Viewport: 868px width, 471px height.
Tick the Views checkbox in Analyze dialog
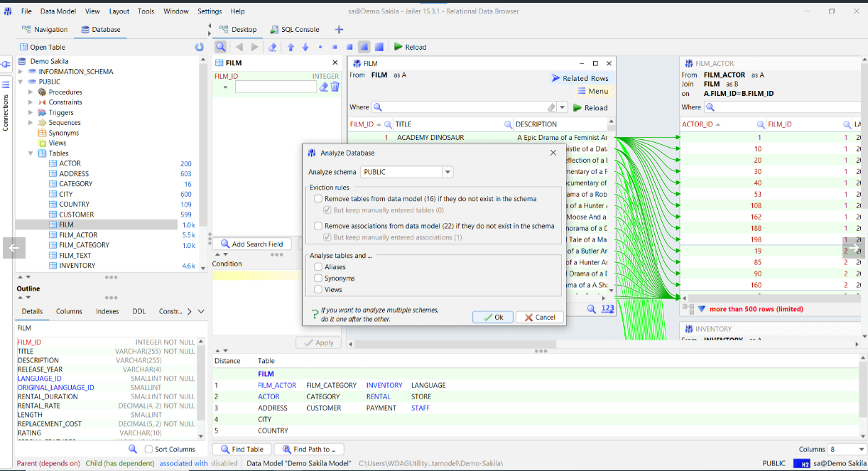click(x=318, y=289)
